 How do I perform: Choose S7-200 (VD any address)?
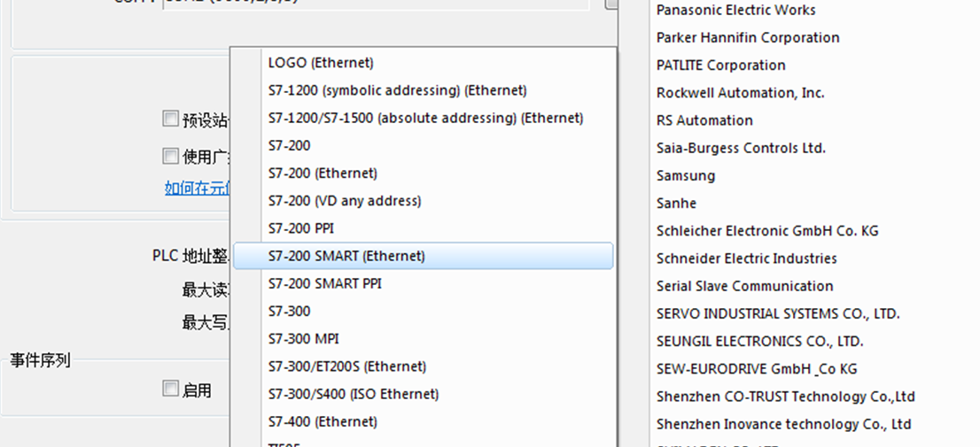pyautogui.click(x=345, y=201)
